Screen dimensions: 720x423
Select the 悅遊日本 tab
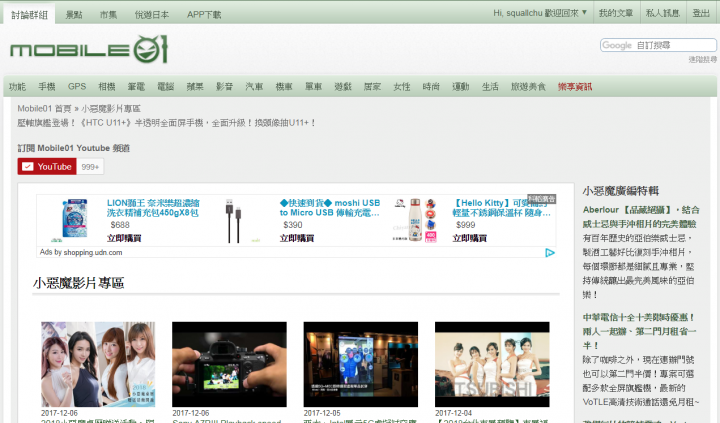(152, 15)
